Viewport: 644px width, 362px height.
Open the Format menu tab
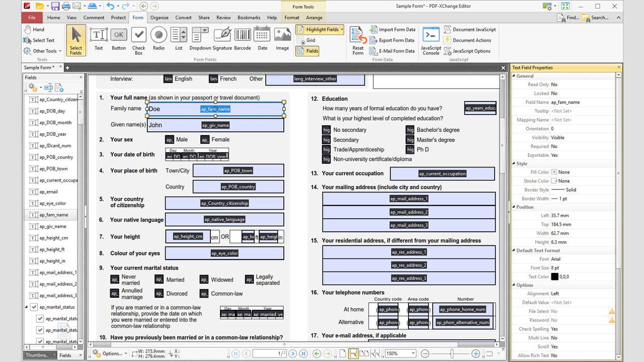coord(292,17)
